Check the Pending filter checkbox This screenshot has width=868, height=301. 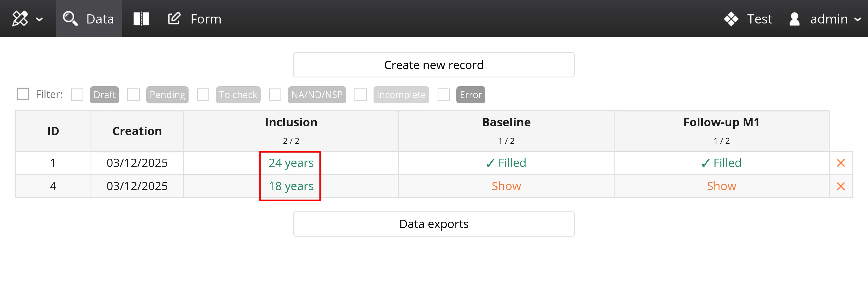tap(133, 95)
